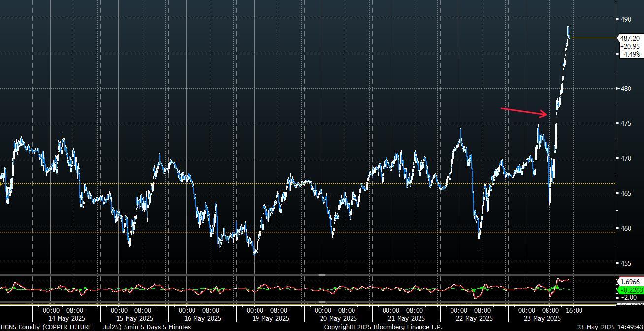
Task: Click the +20.95 net change value
Action: [629, 46]
